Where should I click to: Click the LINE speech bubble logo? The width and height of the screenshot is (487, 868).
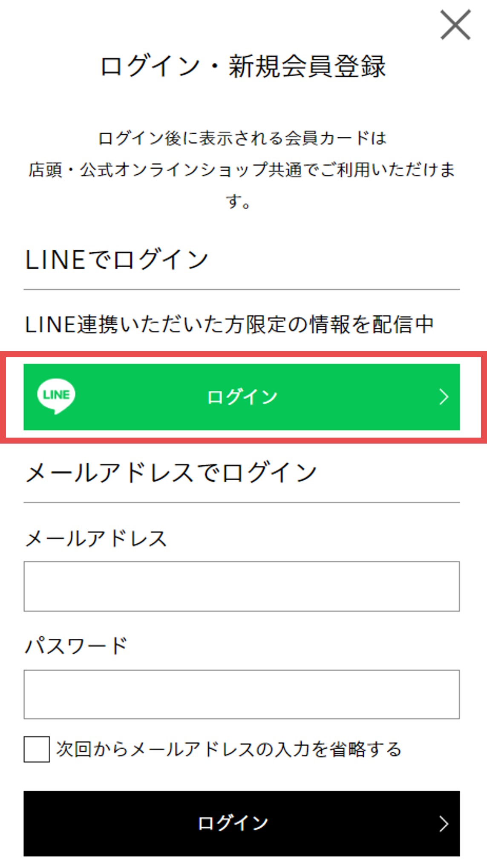(56, 396)
